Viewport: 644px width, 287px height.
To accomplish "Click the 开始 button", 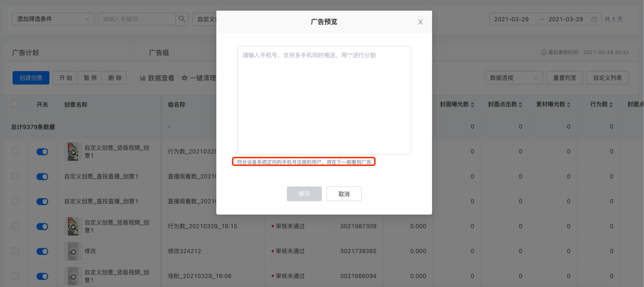I will pos(65,78).
